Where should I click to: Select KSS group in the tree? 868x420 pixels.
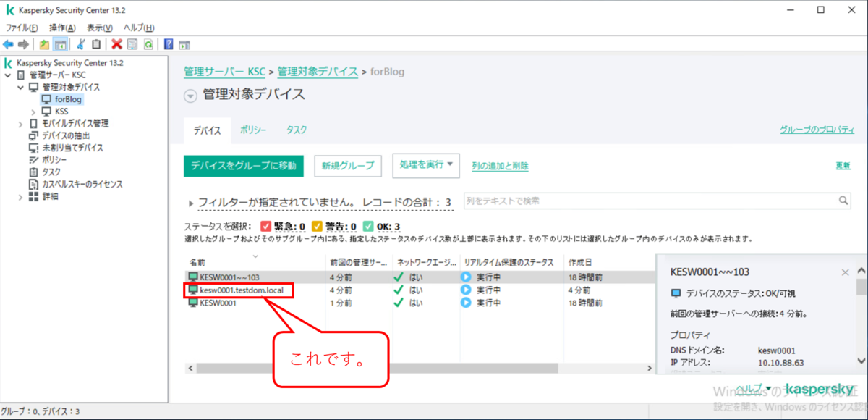[61, 112]
